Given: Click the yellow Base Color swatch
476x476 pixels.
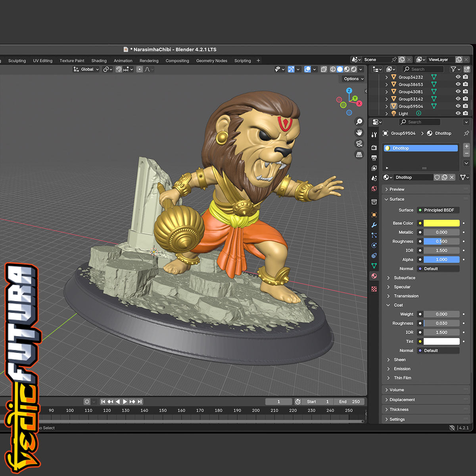Looking at the screenshot, I should (x=441, y=223).
